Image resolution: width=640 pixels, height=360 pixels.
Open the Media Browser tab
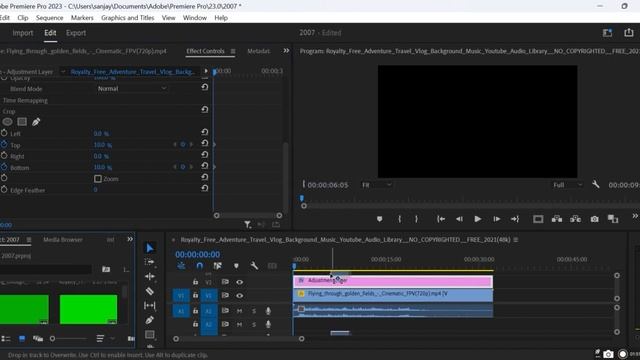click(63, 240)
